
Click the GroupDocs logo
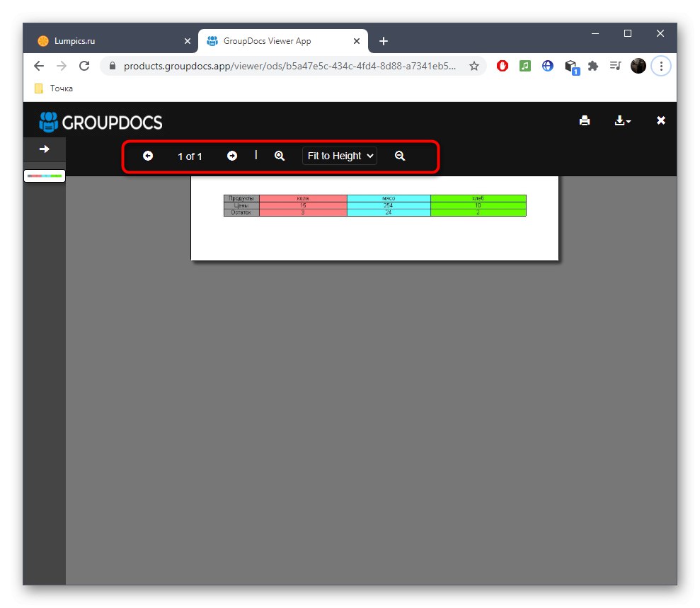(101, 122)
